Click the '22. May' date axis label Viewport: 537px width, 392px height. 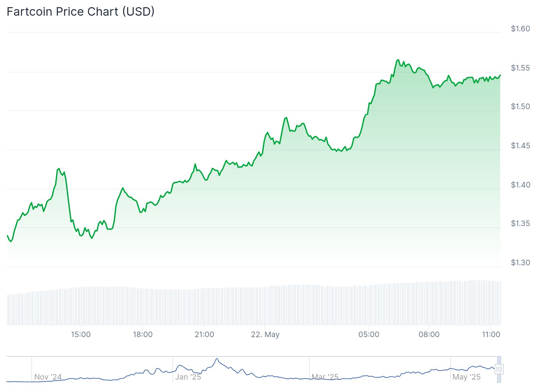click(x=265, y=335)
